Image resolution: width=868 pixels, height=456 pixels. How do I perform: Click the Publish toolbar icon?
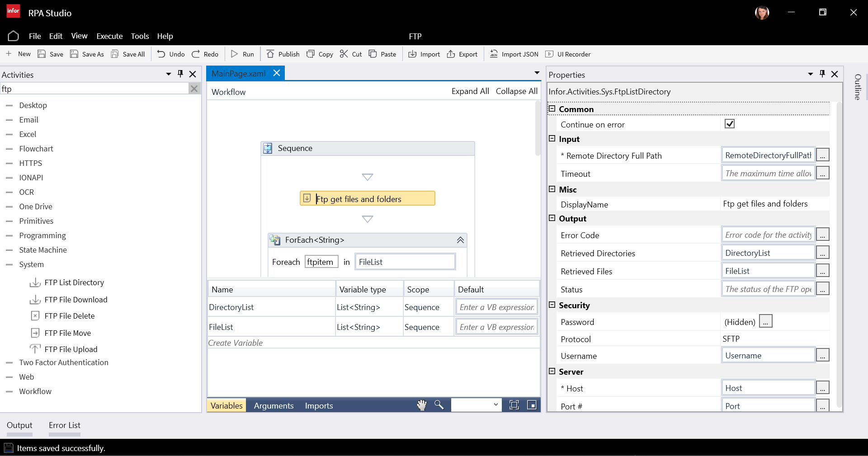(x=270, y=54)
